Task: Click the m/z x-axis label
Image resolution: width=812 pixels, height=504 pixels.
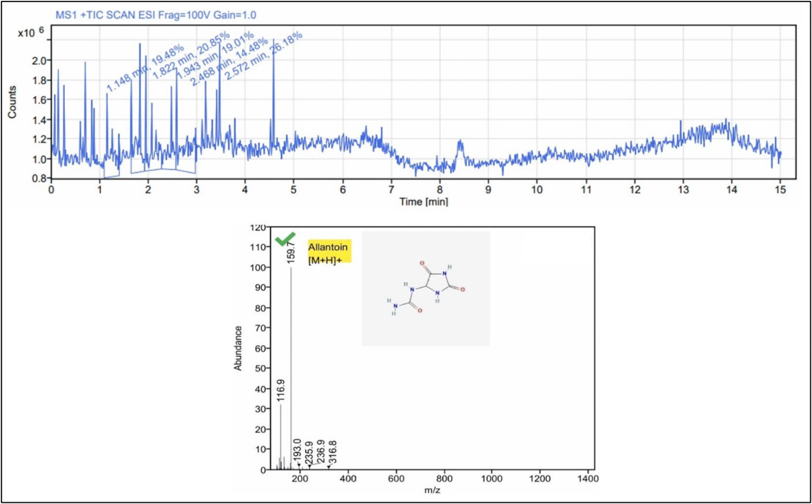Action: click(x=432, y=490)
